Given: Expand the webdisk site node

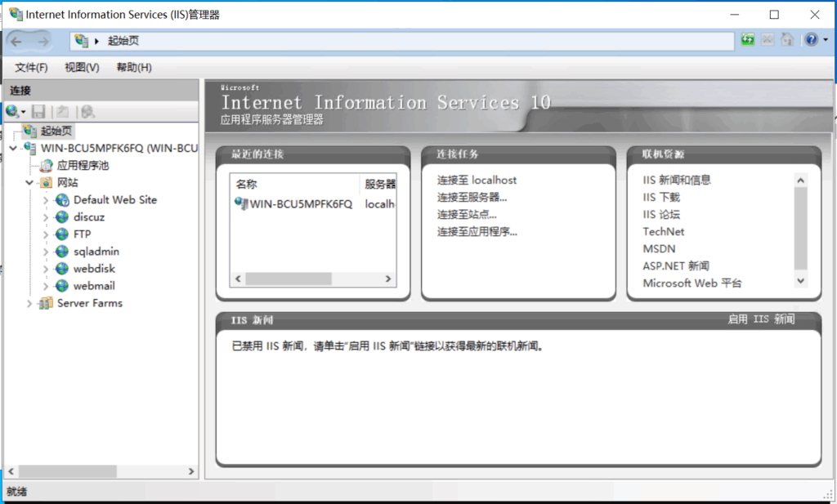Looking at the screenshot, I should point(46,268).
